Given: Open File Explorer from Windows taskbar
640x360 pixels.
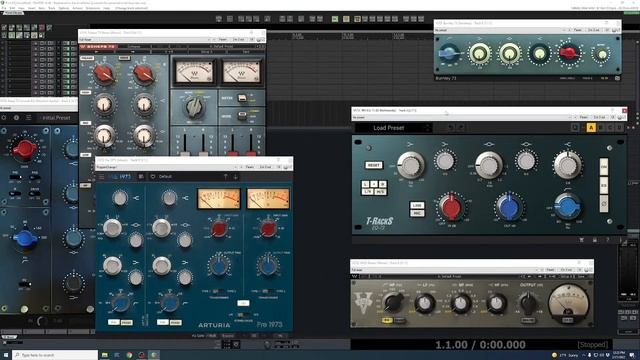Looking at the screenshot, I should (105, 355).
